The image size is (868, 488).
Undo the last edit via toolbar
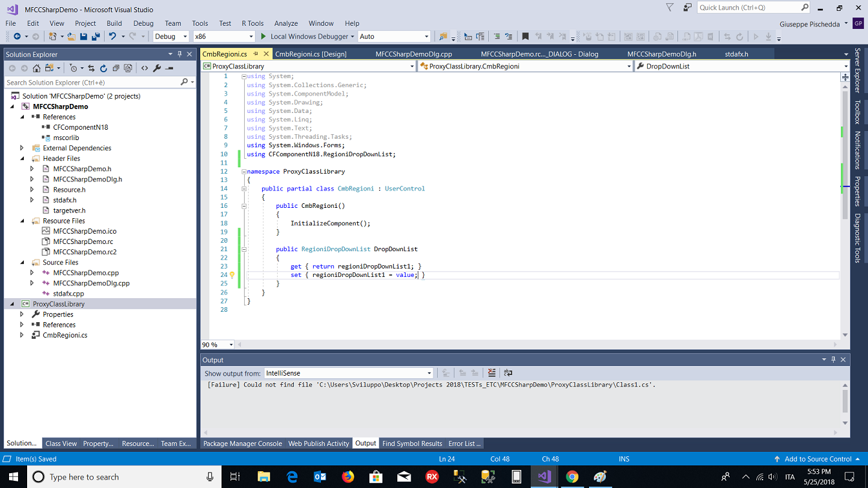[112, 37]
